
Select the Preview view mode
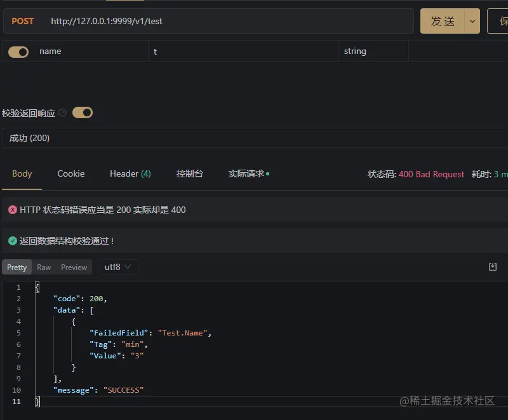[74, 268]
